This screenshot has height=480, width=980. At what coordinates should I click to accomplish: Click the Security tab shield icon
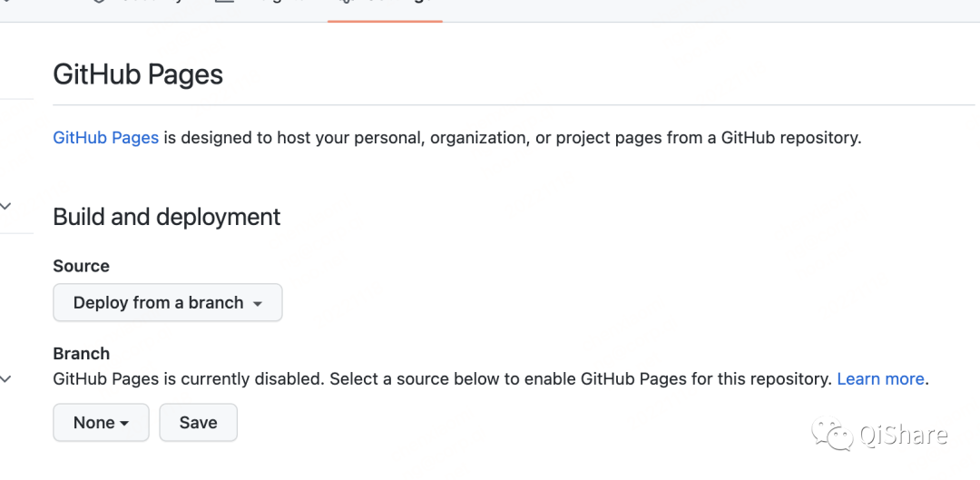click(99, 3)
